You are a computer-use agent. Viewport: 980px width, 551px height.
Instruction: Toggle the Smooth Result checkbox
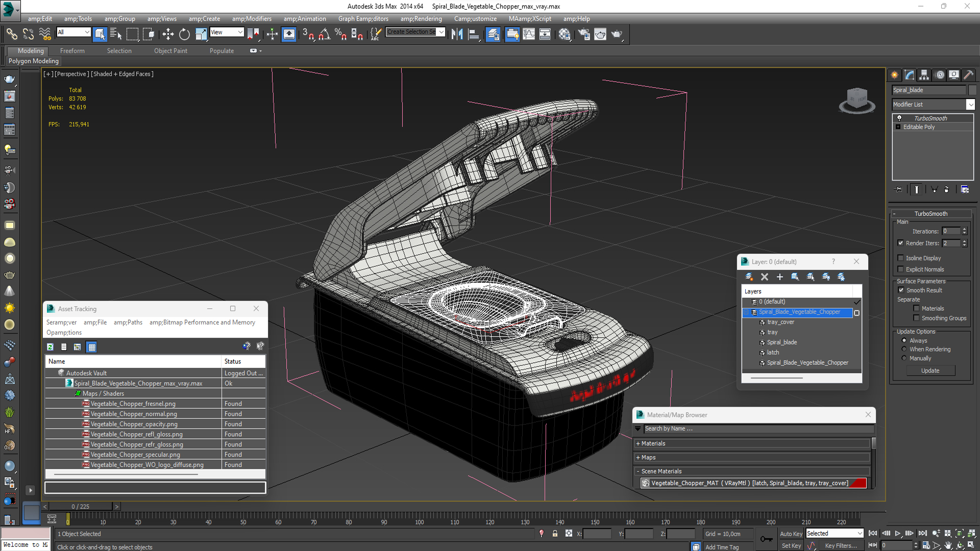[x=901, y=290]
